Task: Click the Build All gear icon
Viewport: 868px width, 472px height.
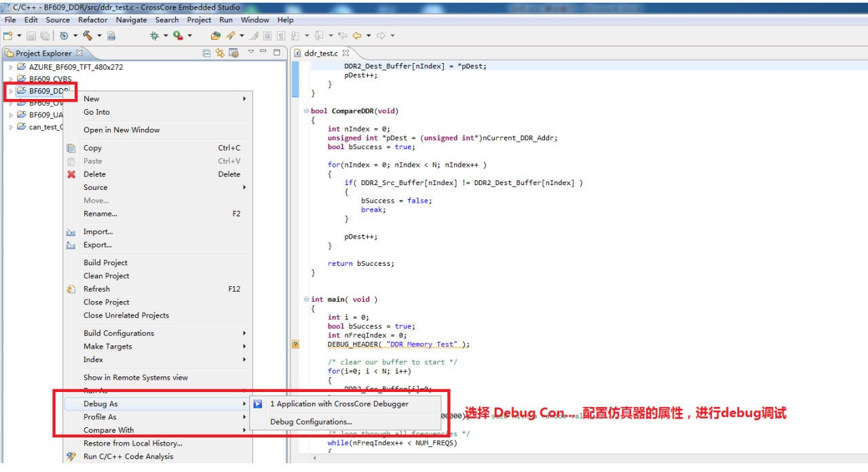Action: [64, 35]
